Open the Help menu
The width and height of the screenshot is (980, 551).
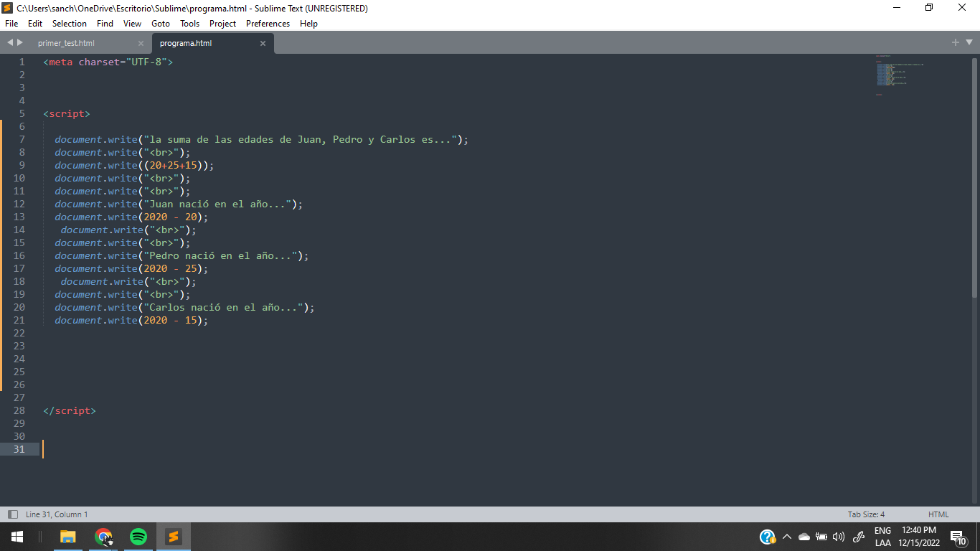pos(308,24)
